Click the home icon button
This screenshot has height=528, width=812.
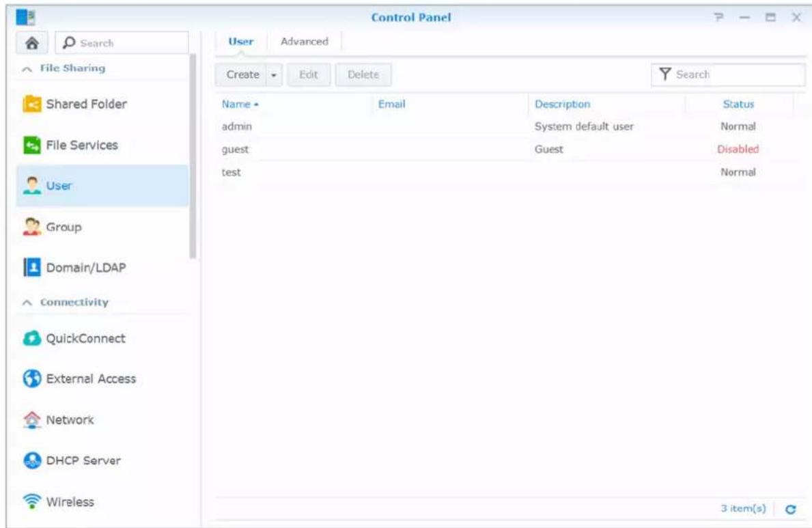[32, 43]
